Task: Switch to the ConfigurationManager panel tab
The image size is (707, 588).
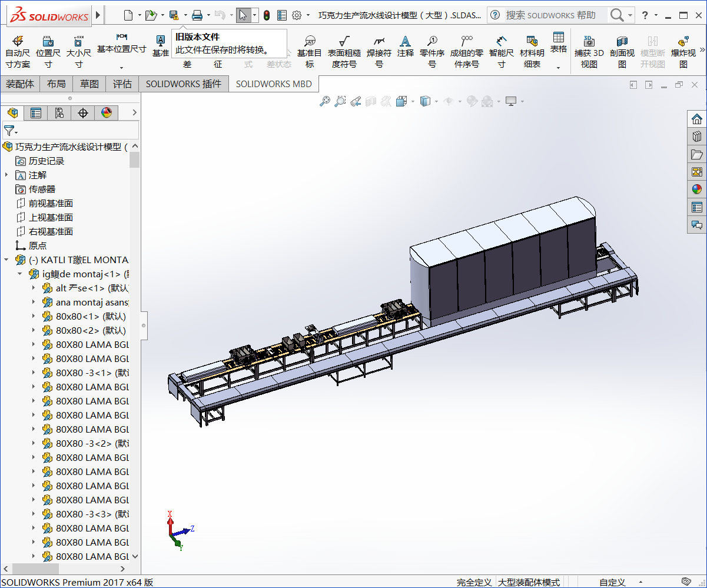Action: tap(59, 113)
